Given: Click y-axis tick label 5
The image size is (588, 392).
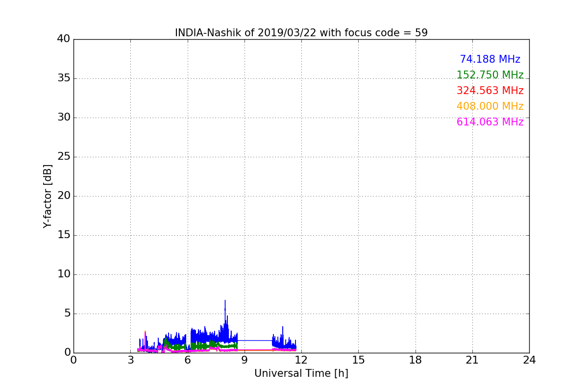Looking at the screenshot, I should coord(67,314).
